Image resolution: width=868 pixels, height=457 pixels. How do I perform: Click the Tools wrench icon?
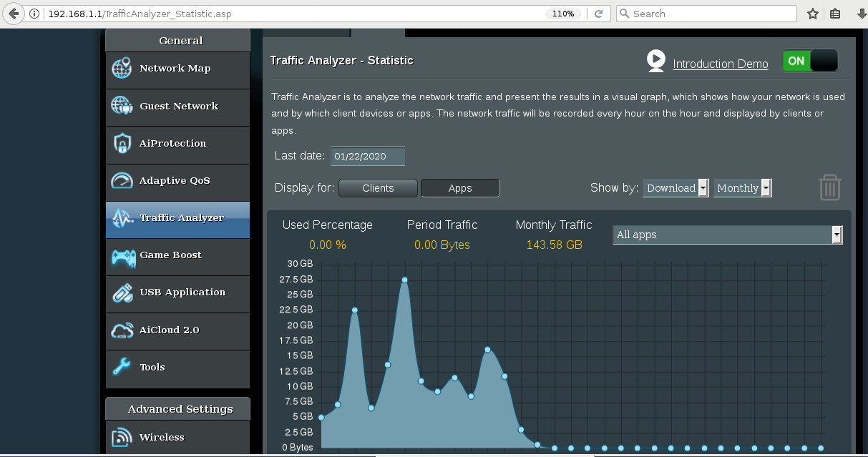122,367
